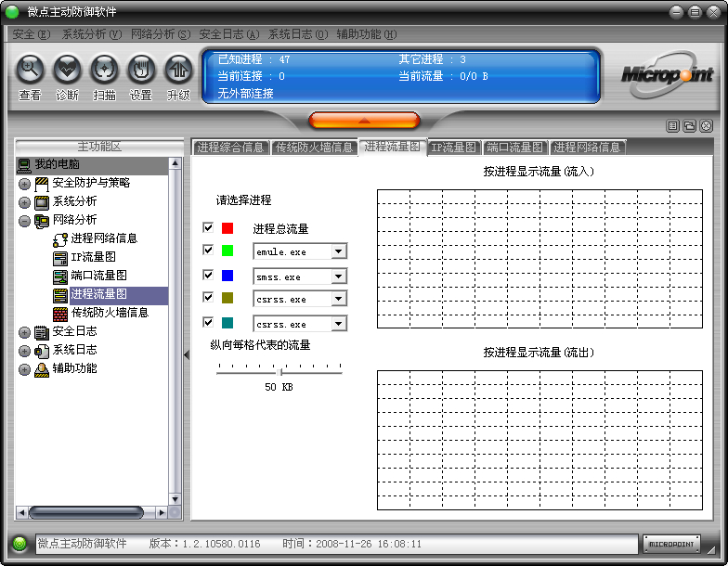The image size is (728, 566).
Task: Click the 系统日志 document icon
Action: (x=42, y=351)
